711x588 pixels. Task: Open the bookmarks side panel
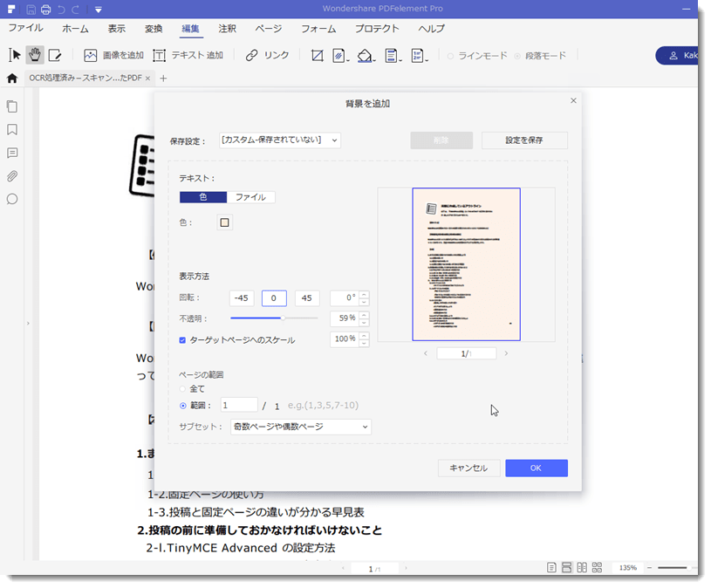12,130
